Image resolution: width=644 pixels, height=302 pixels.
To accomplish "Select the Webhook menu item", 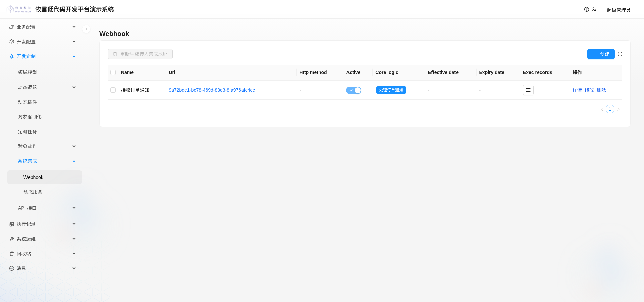I will click(45, 177).
